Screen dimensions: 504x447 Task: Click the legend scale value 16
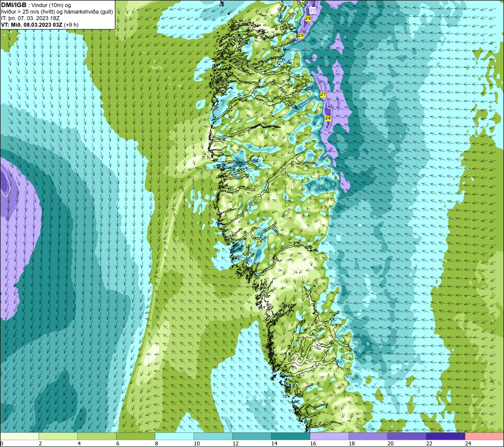313,443
